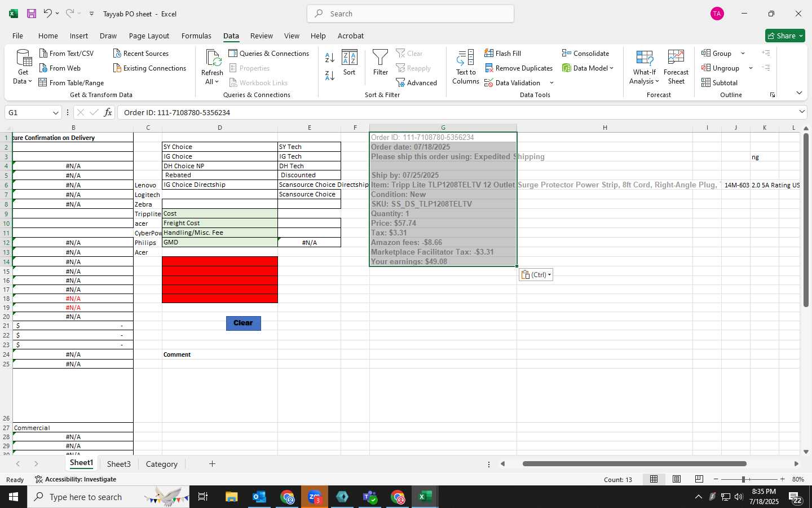Switch to Page Break Preview view

click(699, 479)
